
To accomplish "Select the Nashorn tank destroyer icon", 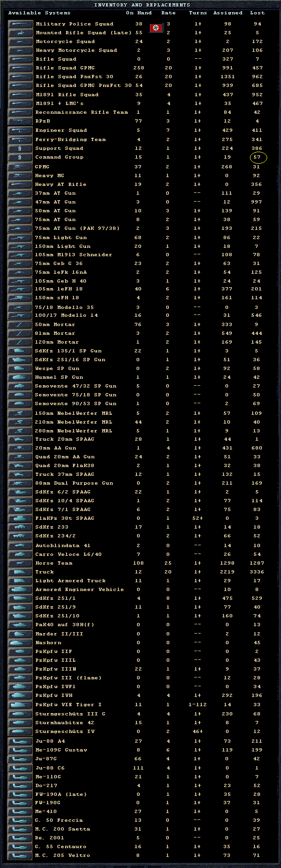I will coord(20,642).
